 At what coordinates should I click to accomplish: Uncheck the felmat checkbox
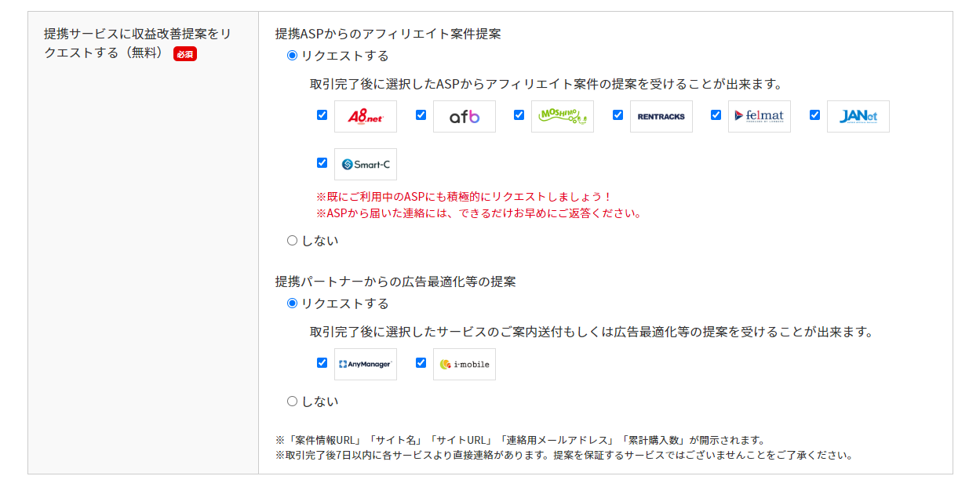coord(715,115)
